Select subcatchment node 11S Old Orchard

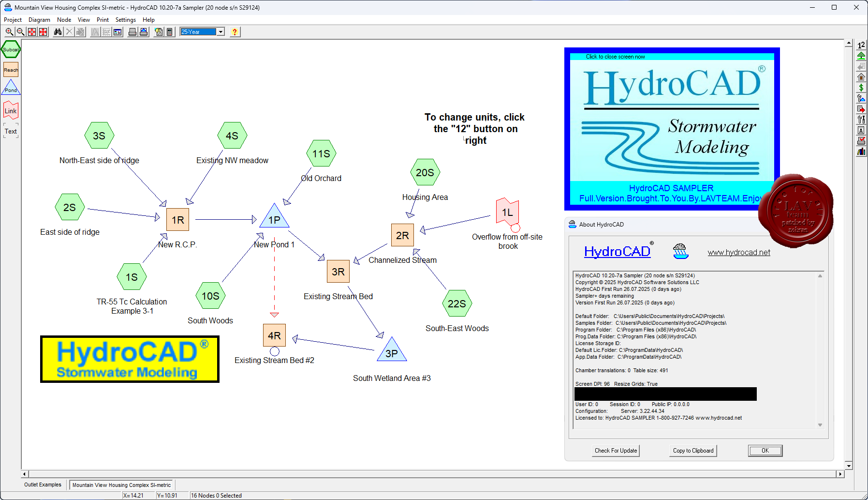[321, 154]
